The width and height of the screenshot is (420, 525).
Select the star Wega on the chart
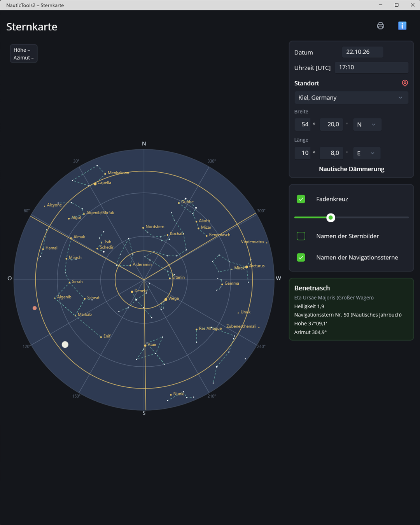pyautogui.click(x=166, y=299)
